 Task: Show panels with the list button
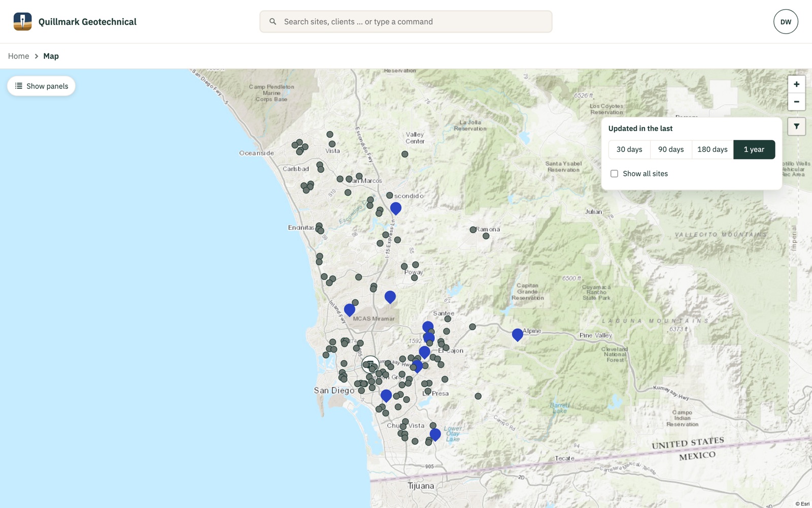coord(42,86)
